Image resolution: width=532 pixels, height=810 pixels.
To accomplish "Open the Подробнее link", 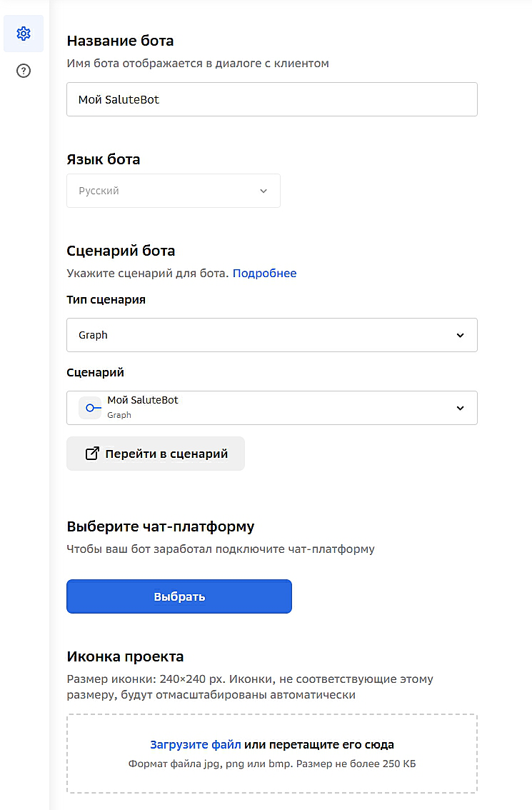I will 264,273.
